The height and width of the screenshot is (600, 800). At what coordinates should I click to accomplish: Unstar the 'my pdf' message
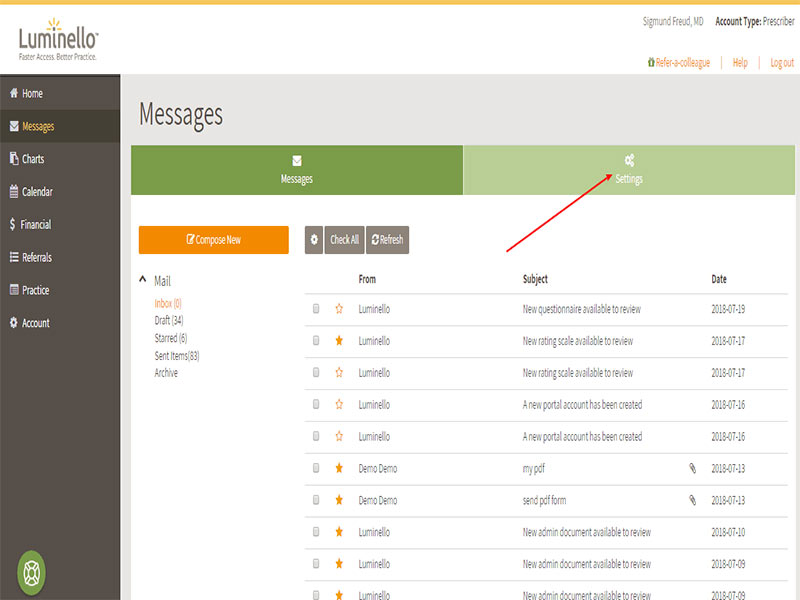click(339, 468)
